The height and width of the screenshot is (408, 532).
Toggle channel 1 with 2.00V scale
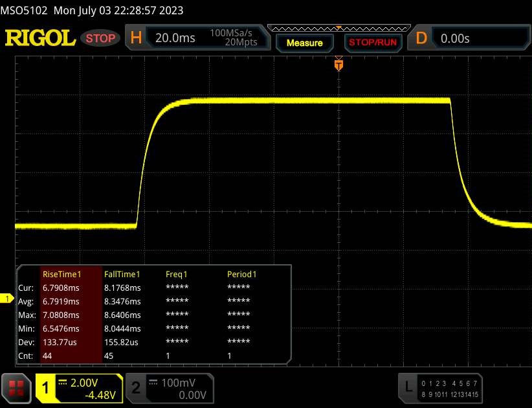[79, 387]
